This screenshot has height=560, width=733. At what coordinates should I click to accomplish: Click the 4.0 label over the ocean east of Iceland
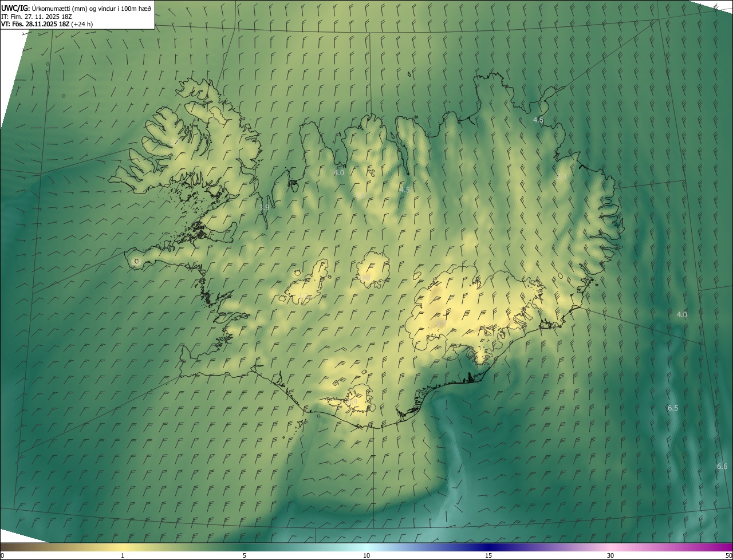pos(681,315)
